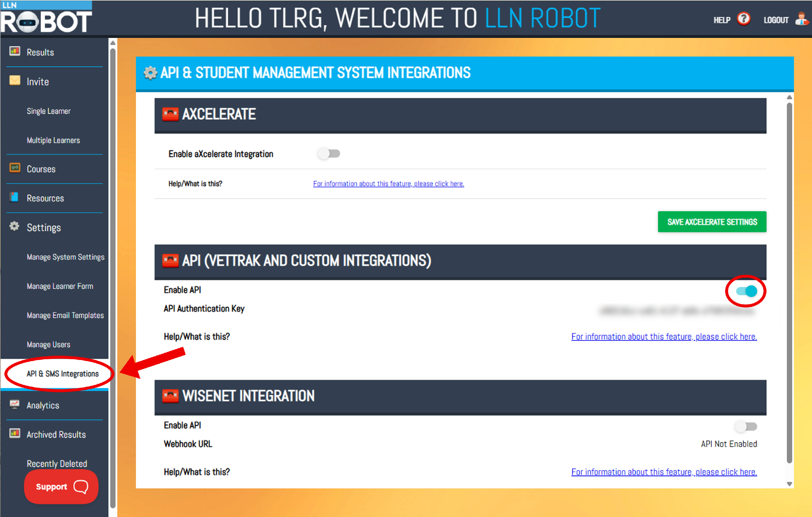Click the Courses chalkboard icon
Image resolution: width=812 pixels, height=517 pixels.
(15, 168)
